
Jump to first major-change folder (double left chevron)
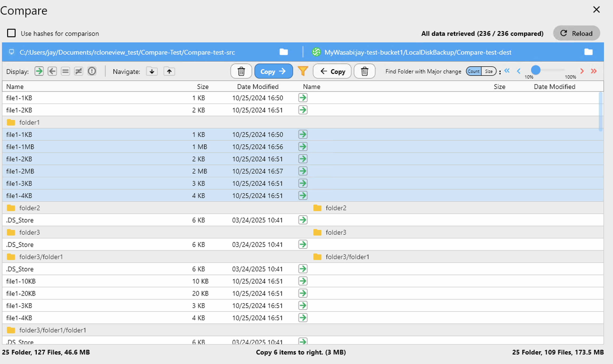click(x=507, y=71)
